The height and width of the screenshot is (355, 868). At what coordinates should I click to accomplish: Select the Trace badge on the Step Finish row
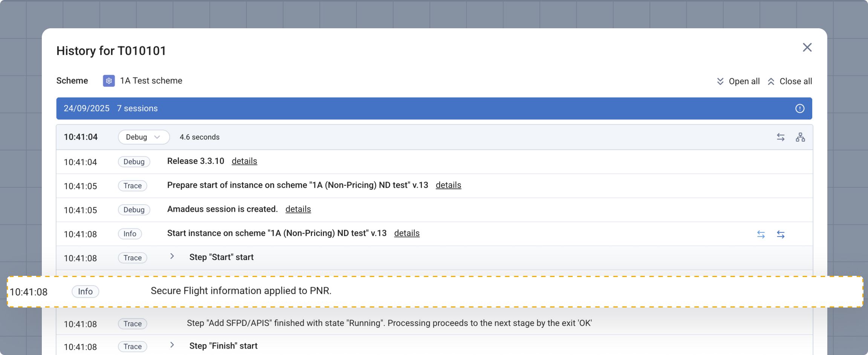132,346
